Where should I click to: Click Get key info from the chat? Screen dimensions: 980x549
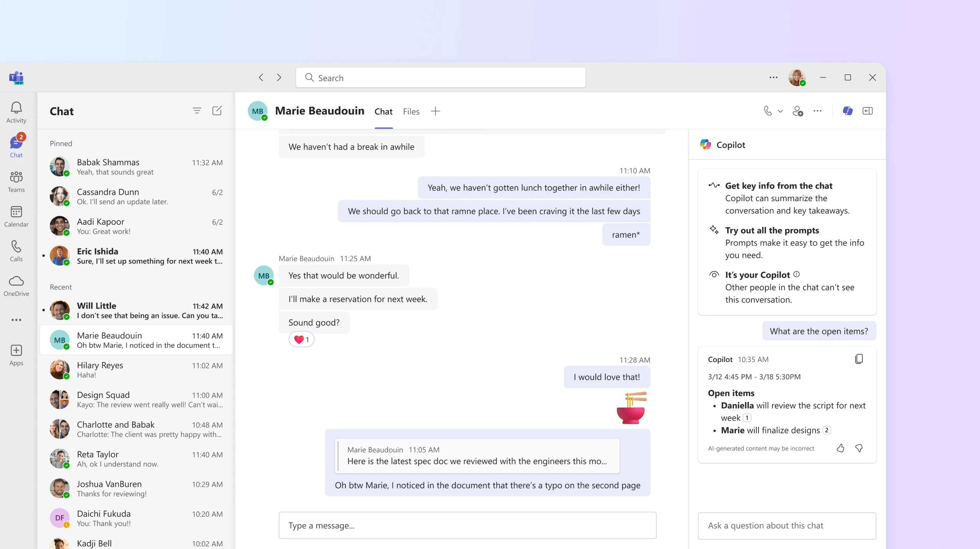pyautogui.click(x=779, y=185)
